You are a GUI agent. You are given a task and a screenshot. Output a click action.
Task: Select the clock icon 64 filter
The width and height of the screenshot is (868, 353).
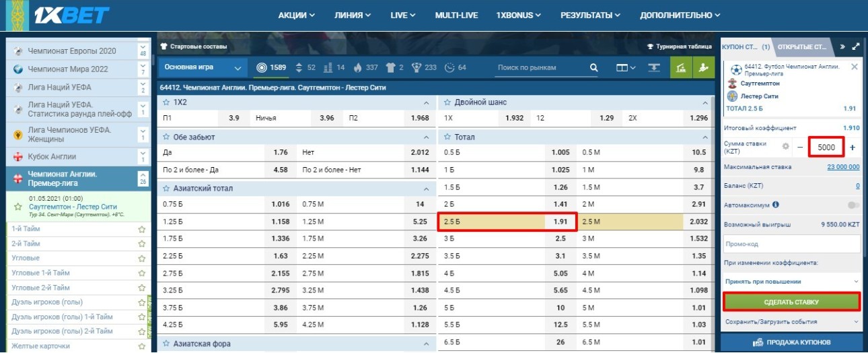click(450, 67)
